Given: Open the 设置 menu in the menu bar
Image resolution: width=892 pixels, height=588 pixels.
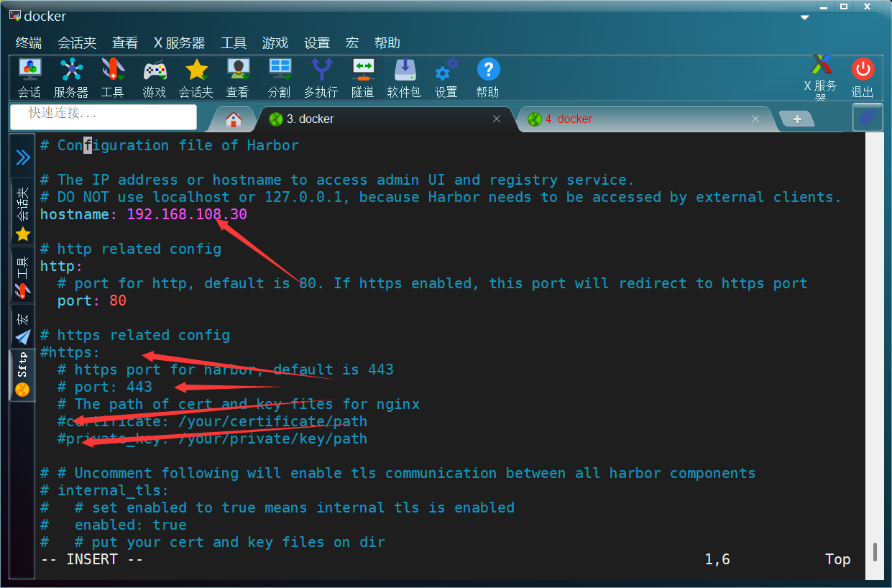Looking at the screenshot, I should pyautogui.click(x=317, y=43).
